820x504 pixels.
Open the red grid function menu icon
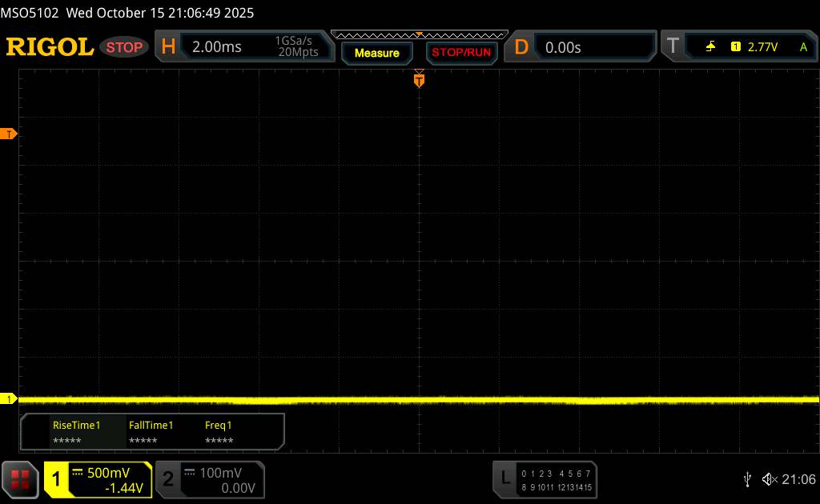[x=22, y=479]
